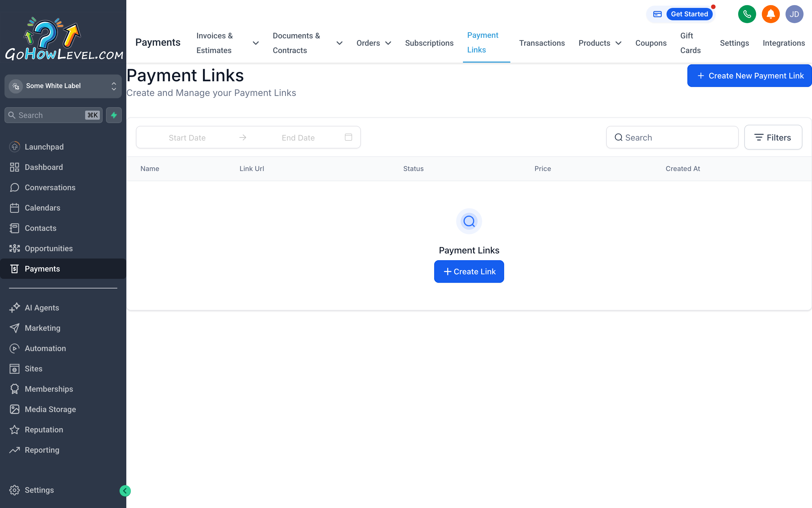The image size is (812, 508).
Task: Expand the Documents & Contracts dropdown
Action: point(339,43)
